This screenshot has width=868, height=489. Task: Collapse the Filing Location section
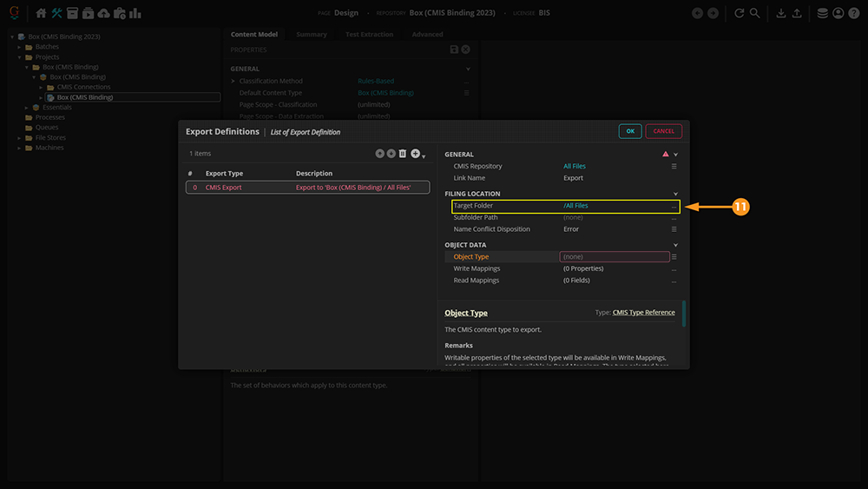coord(675,194)
